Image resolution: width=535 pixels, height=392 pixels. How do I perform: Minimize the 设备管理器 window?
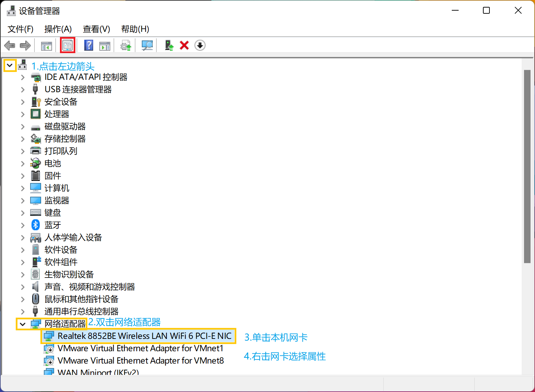click(455, 11)
